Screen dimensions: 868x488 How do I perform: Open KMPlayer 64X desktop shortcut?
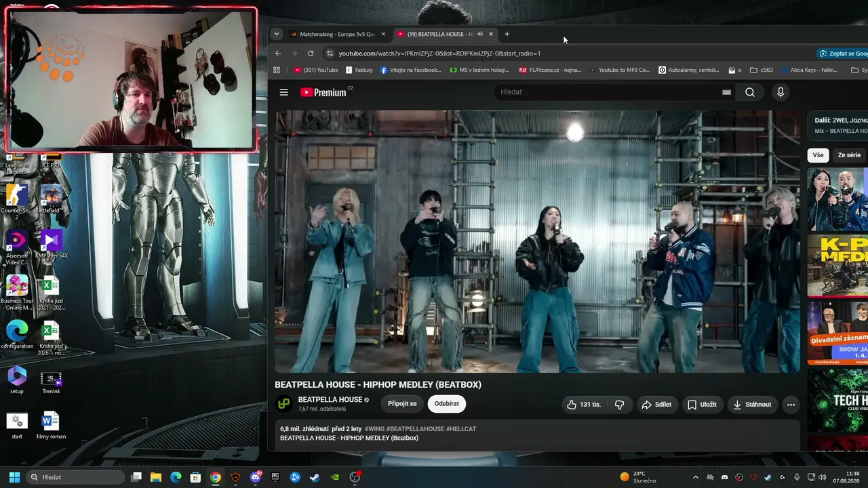[x=51, y=244]
